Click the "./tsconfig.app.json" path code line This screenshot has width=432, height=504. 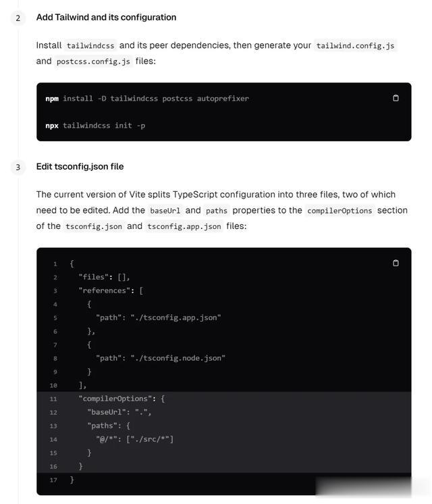158,318
